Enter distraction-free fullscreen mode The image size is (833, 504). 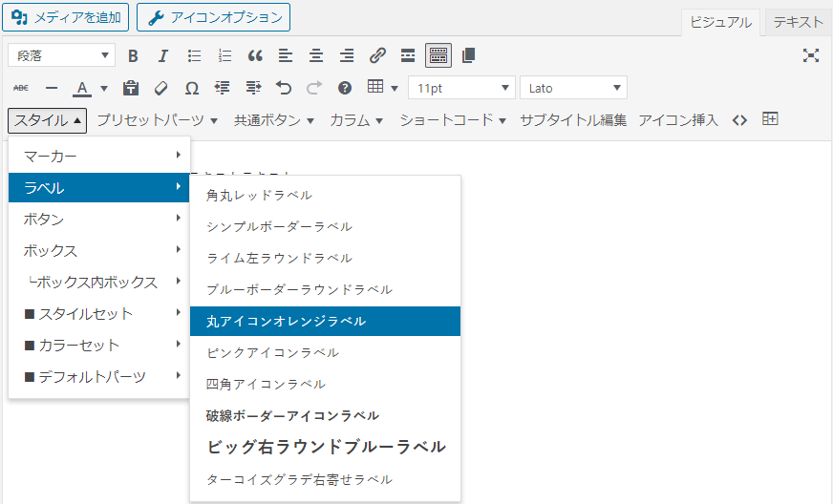811,55
